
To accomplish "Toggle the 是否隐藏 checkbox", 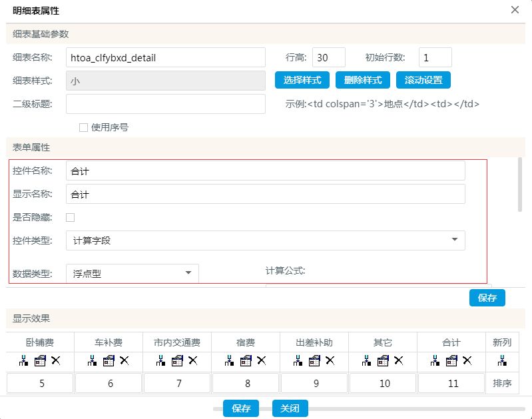I will (71, 217).
